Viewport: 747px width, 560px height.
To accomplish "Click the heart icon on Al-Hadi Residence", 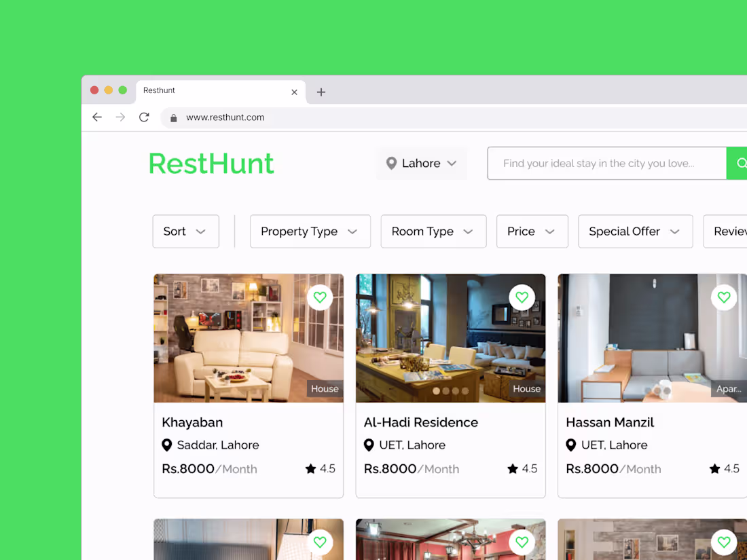I will [522, 297].
